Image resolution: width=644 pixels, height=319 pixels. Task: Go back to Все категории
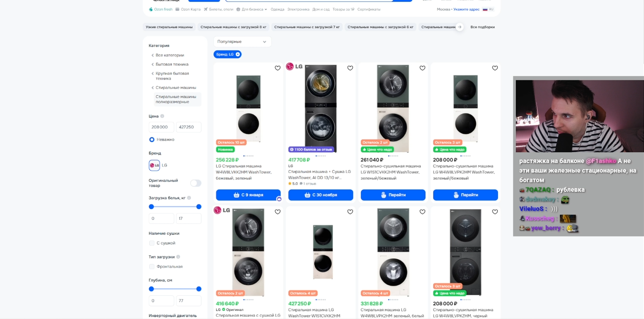click(x=169, y=55)
